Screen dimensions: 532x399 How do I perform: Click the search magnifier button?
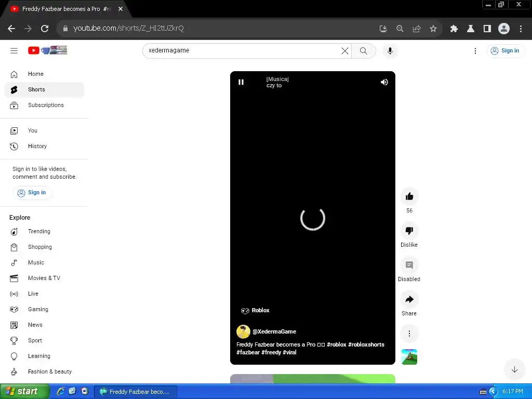tap(363, 51)
